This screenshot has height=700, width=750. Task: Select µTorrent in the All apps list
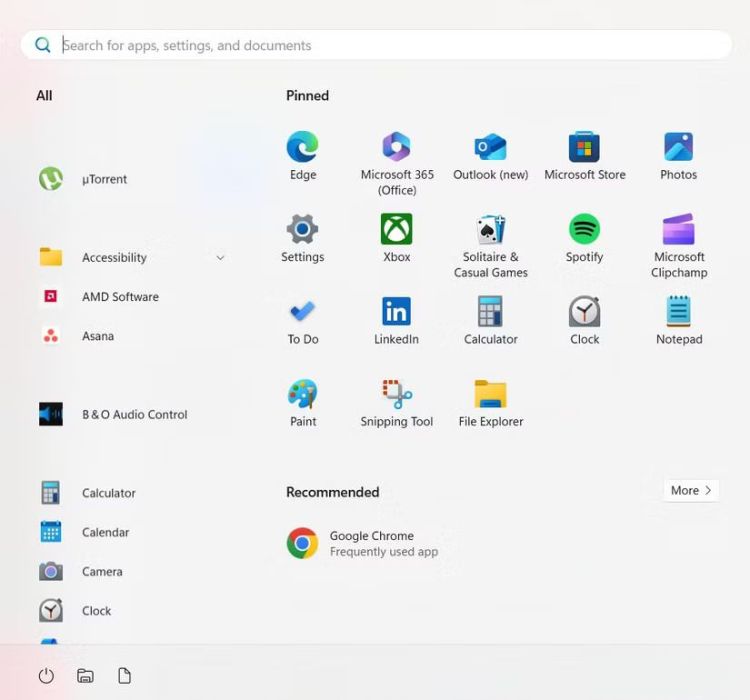click(x=104, y=179)
